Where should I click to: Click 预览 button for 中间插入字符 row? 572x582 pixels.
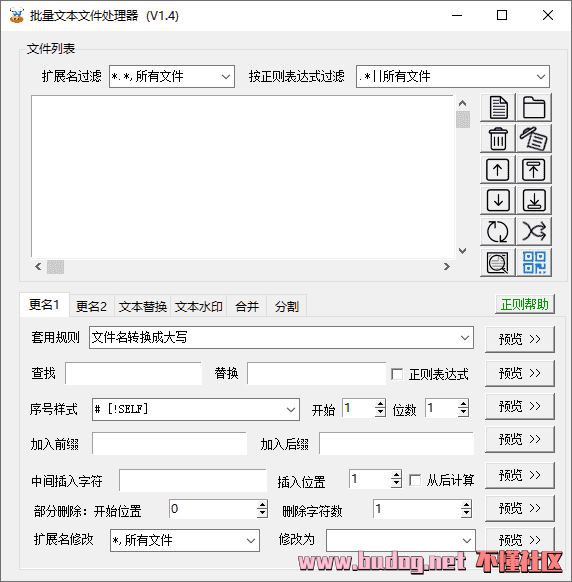coord(520,475)
